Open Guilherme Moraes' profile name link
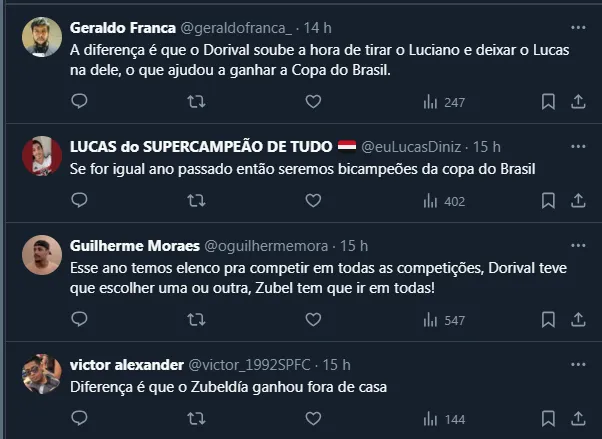 pos(135,246)
